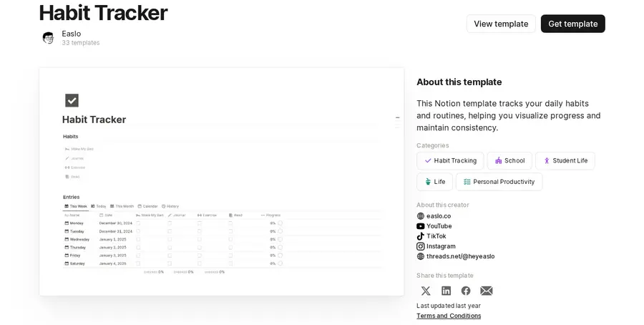This screenshot has height=325, width=644.
Task: Click the Life plant icon
Action: point(428,182)
